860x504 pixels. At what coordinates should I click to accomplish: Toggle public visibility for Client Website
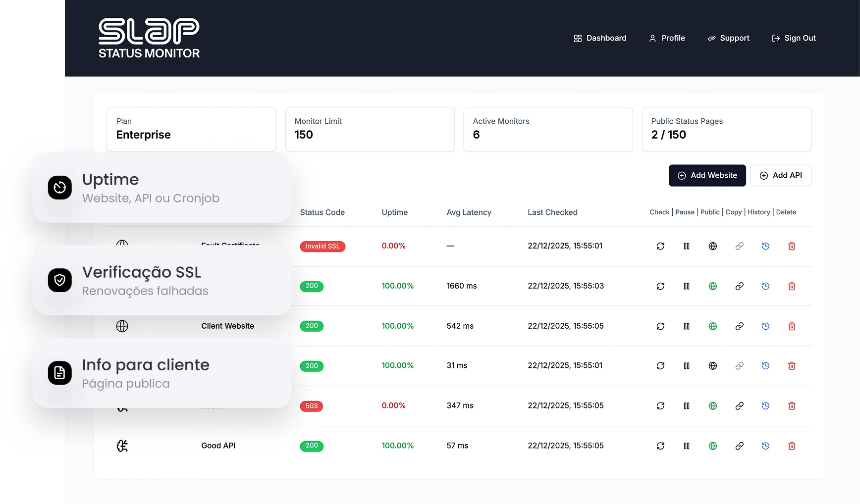(713, 326)
